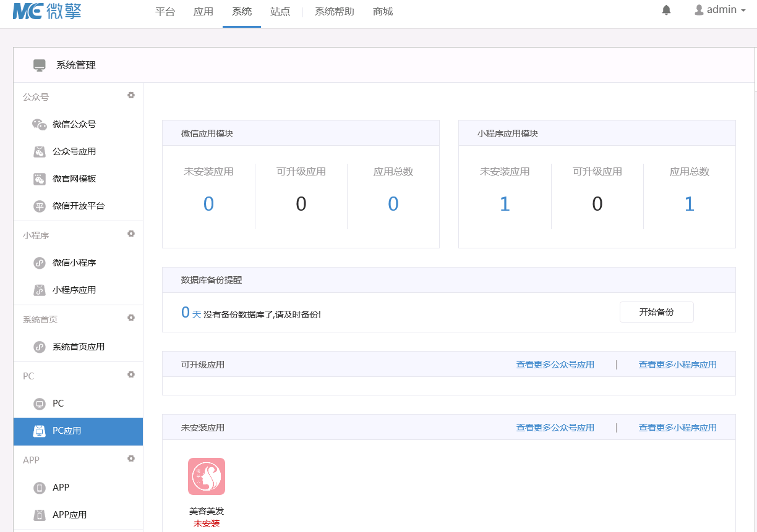Click the 美容美发 app thumbnail
Viewport: 757px width, 532px height.
click(x=207, y=476)
